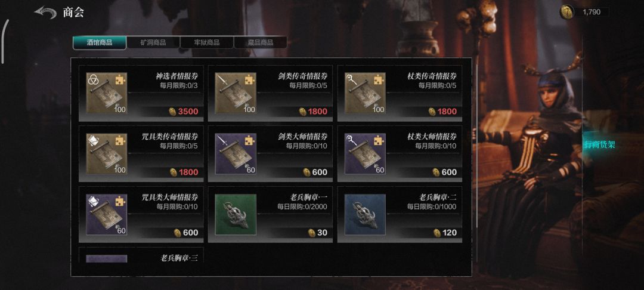Select the 杖类传奇情报券 staff scroll icon
The width and height of the screenshot is (644, 290).
tap(365, 93)
